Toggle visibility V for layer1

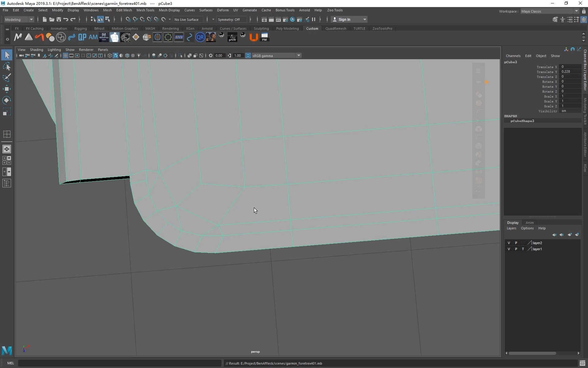point(509,249)
